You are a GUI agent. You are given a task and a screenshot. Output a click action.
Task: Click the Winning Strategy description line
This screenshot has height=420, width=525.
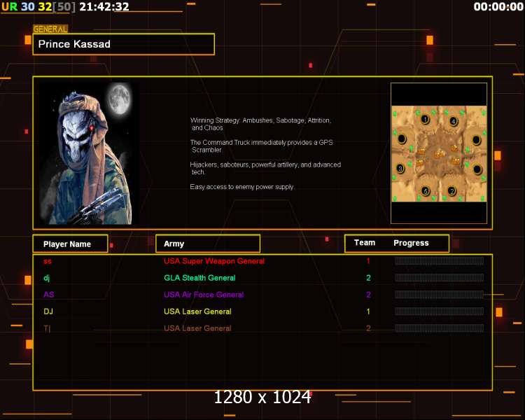tap(260, 124)
